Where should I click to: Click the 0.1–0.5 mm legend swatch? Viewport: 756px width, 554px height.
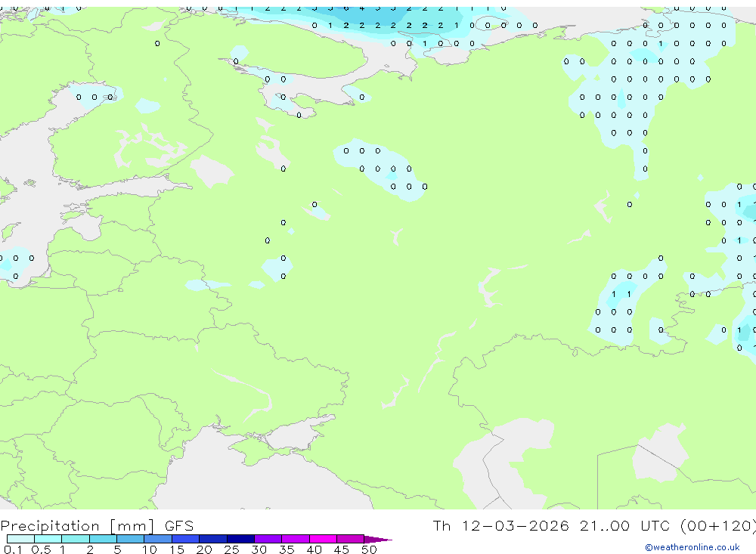click(20, 539)
